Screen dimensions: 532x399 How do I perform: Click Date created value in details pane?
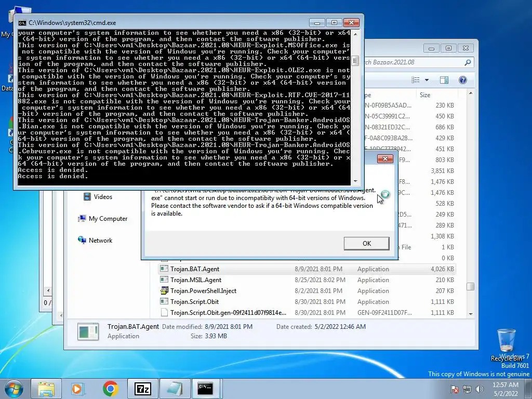(340, 327)
